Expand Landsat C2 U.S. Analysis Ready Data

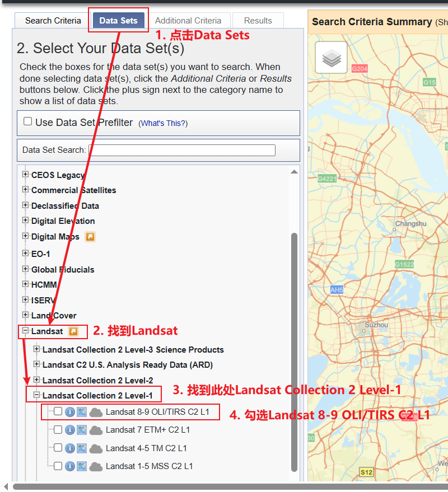[37, 364]
